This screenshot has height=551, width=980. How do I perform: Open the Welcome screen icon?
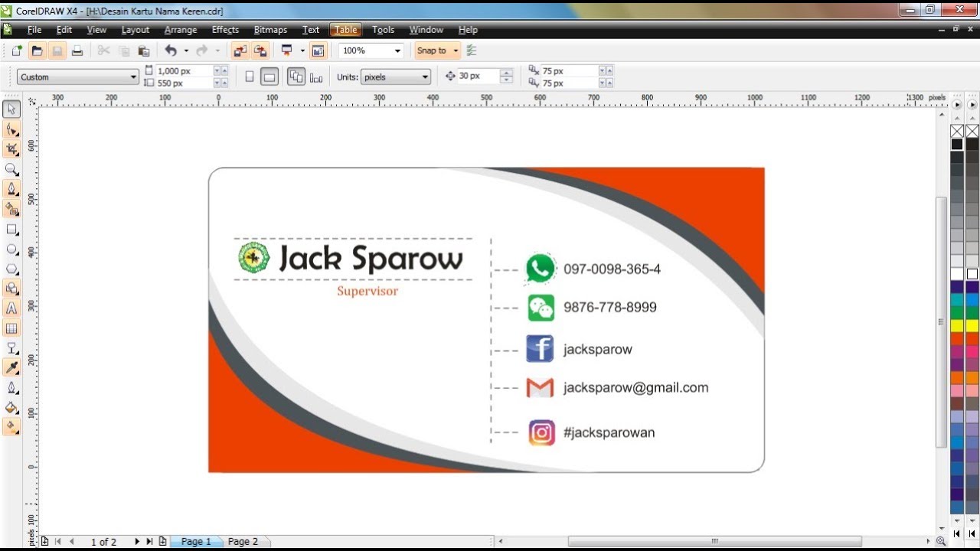tap(318, 51)
